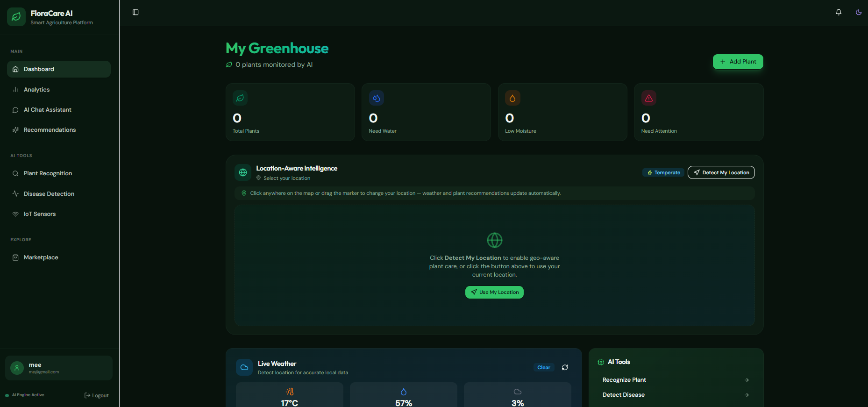Click the 17°C temperature value
The image size is (868, 407).
pos(290,403)
